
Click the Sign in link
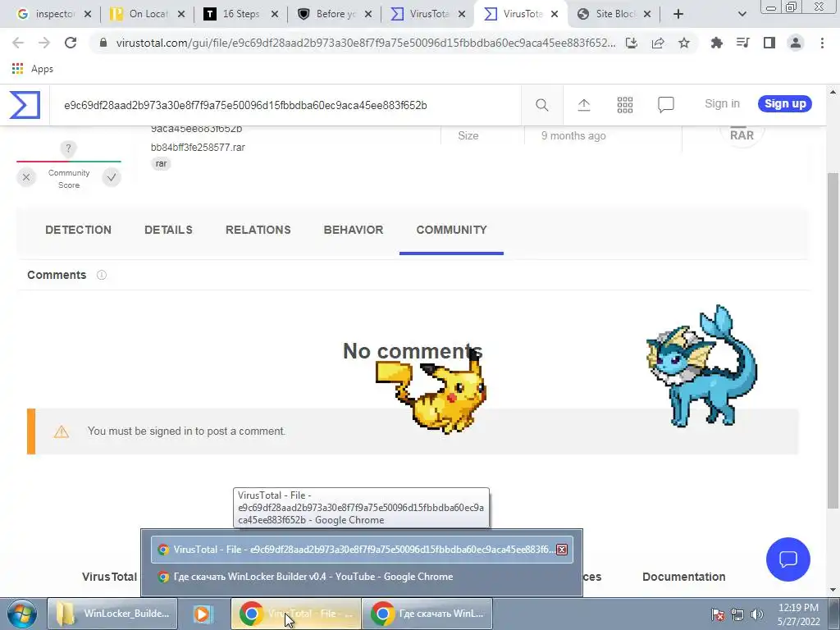[x=722, y=104]
